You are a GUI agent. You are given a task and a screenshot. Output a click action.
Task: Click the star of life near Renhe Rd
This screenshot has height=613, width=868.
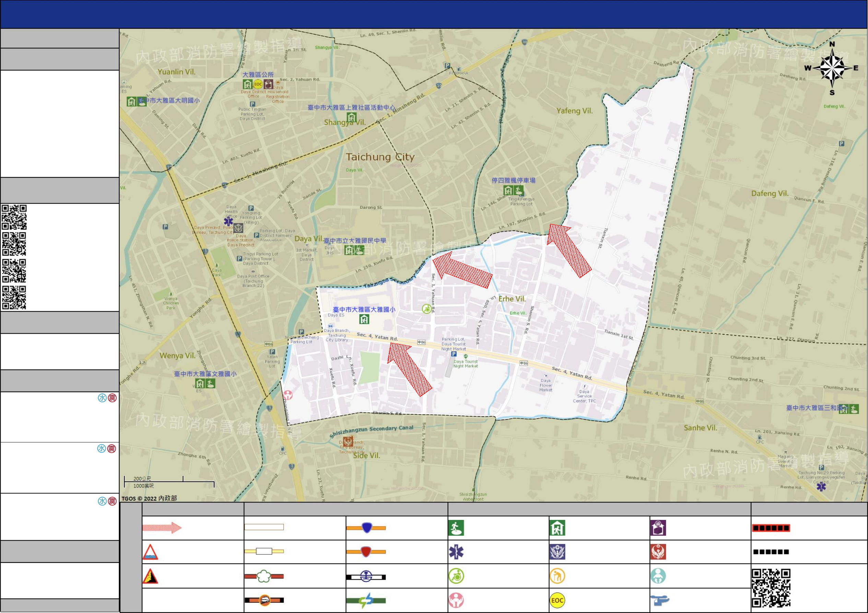click(x=821, y=487)
